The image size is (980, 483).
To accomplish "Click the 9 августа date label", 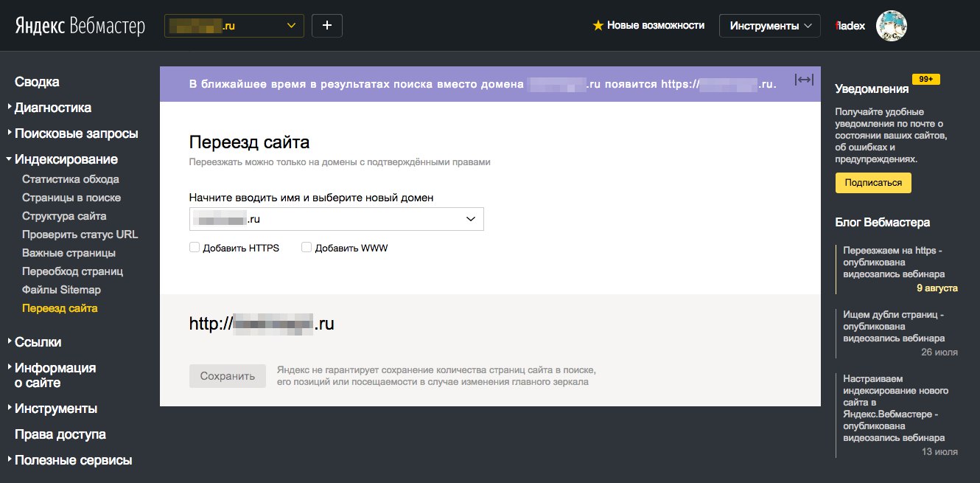I will [937, 288].
